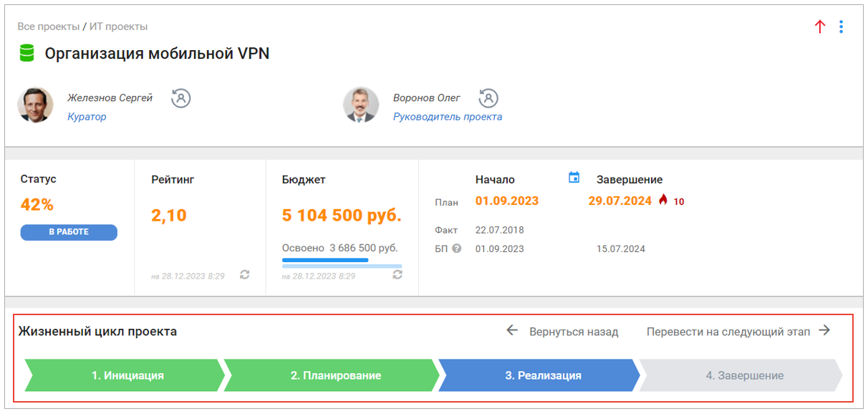Click the В РАБОТЕ status badge
The height and width of the screenshot is (414, 868).
pos(69,232)
